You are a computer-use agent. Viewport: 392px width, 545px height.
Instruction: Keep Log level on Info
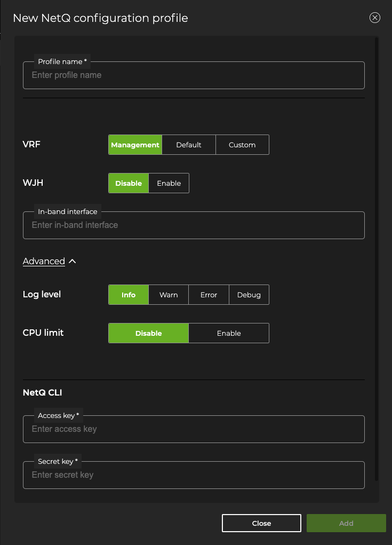coord(128,294)
